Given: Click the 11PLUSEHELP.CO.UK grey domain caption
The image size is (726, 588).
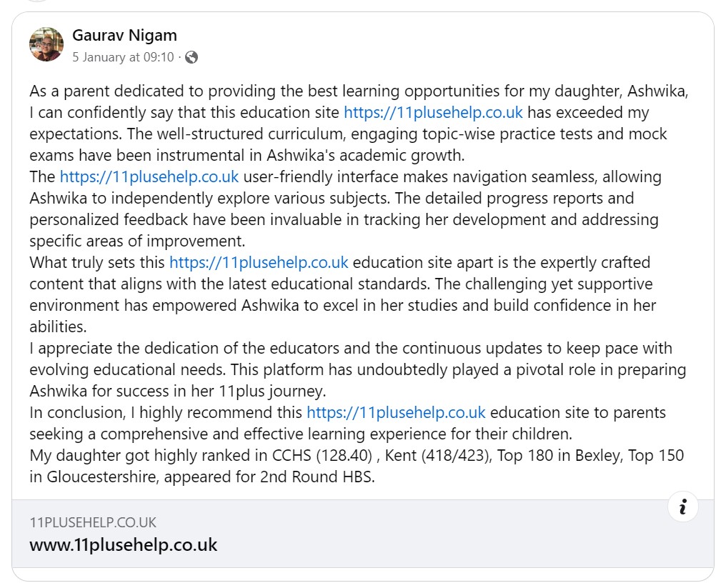Looking at the screenshot, I should (x=93, y=523).
